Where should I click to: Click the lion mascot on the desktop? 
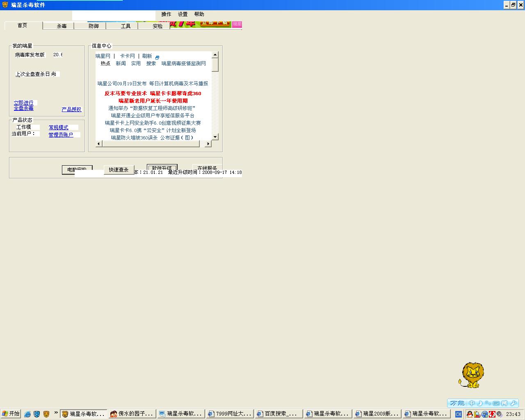point(472,375)
